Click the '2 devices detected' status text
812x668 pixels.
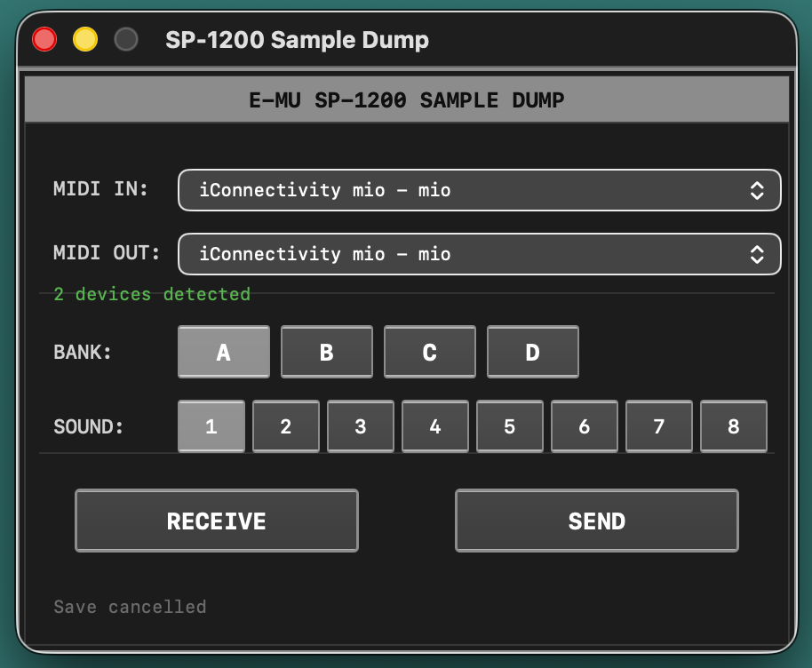(152, 294)
